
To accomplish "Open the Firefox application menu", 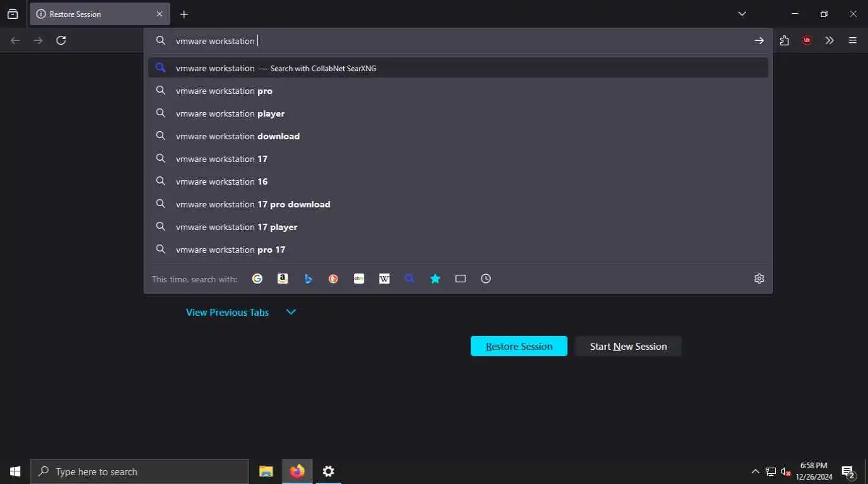I will click(x=853, y=40).
